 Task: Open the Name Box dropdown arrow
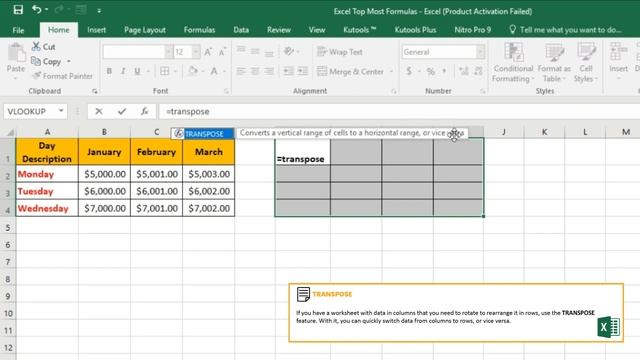pyautogui.click(x=61, y=111)
